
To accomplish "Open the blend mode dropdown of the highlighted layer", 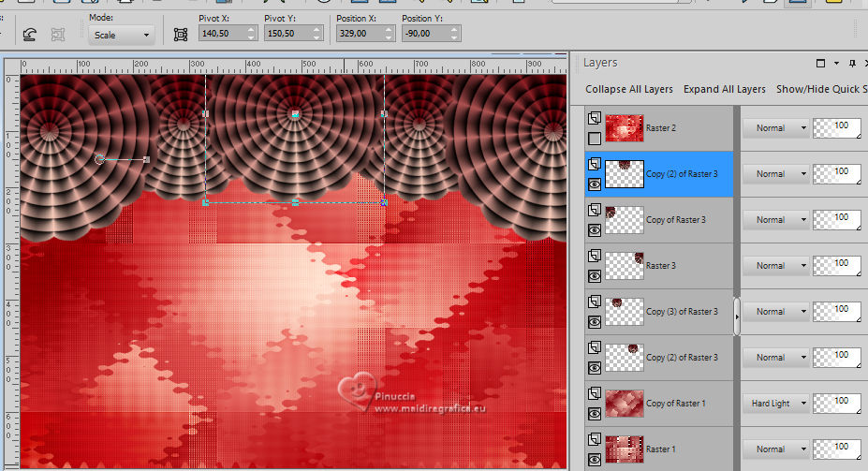I will point(774,174).
